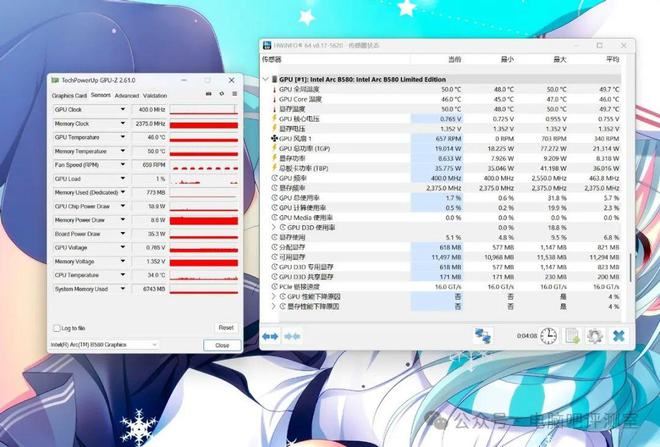
Task: Click lightning icon beside GPU 核心电压
Action: (274, 119)
